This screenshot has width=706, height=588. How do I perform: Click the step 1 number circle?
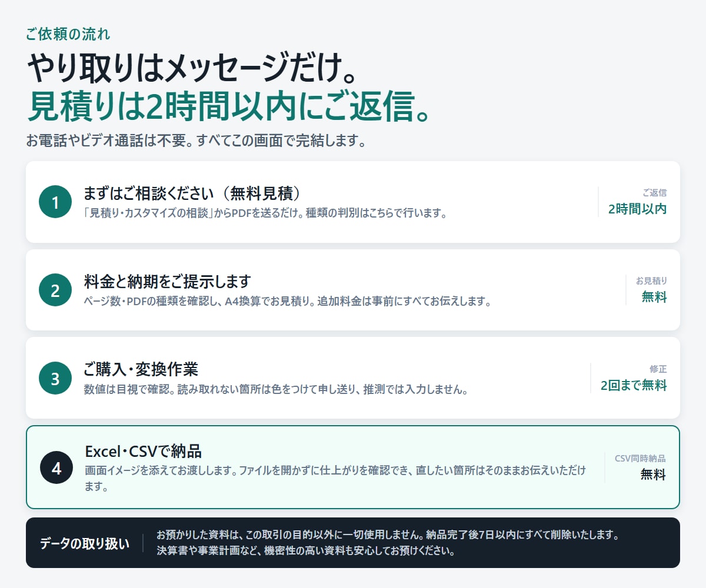pyautogui.click(x=55, y=202)
